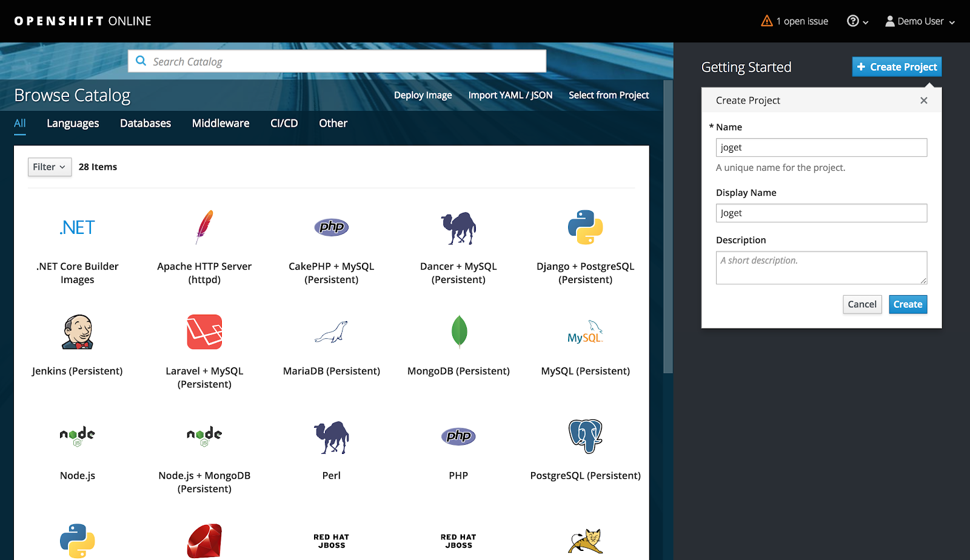Select the Laravel + MySQL red icon
970x560 pixels.
[x=204, y=332]
